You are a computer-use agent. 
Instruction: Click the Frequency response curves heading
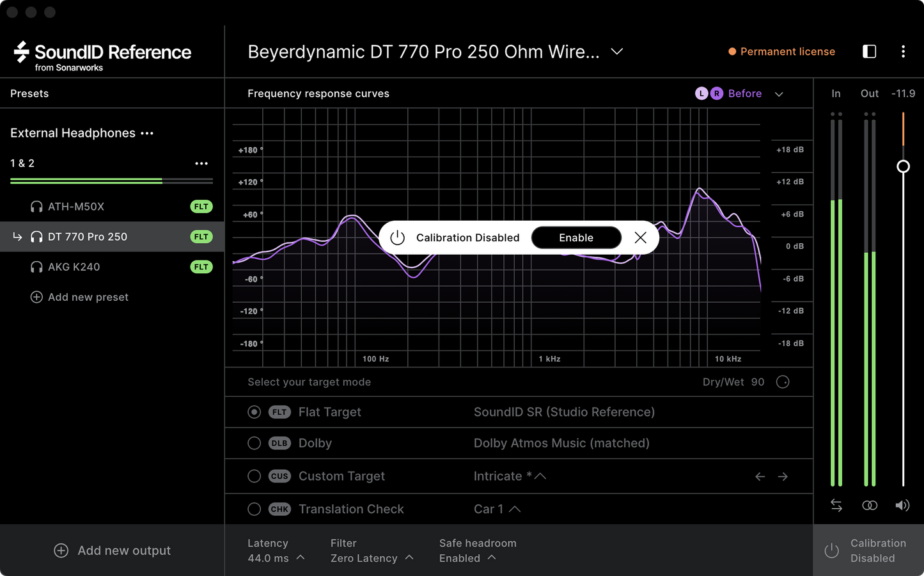coord(318,93)
